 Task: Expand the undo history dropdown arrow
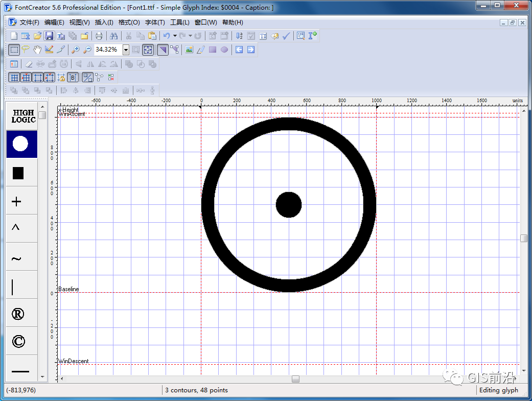175,36
